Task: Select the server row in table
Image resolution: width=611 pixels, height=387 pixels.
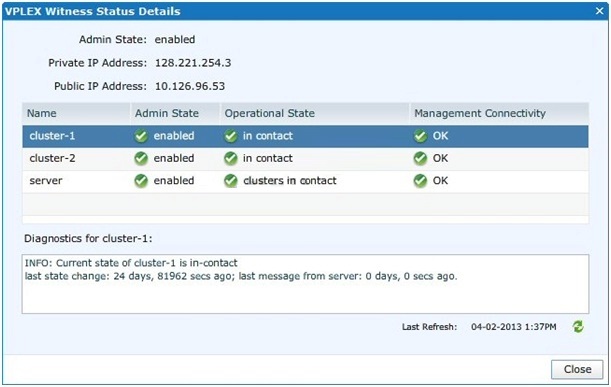Action: (306, 181)
